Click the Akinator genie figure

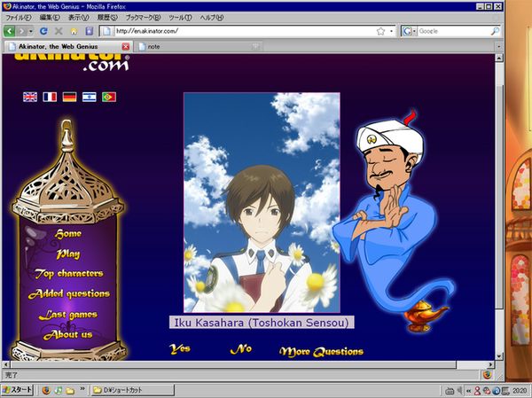point(394,221)
